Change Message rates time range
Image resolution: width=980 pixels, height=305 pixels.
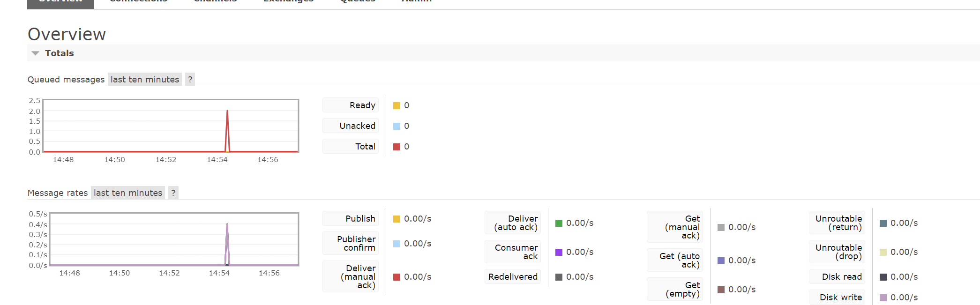(128, 193)
